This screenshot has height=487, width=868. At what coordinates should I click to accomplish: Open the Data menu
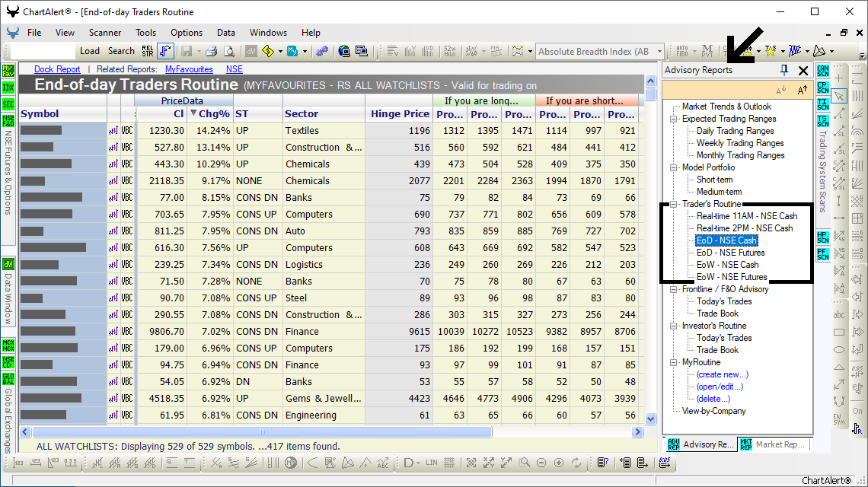click(x=226, y=33)
